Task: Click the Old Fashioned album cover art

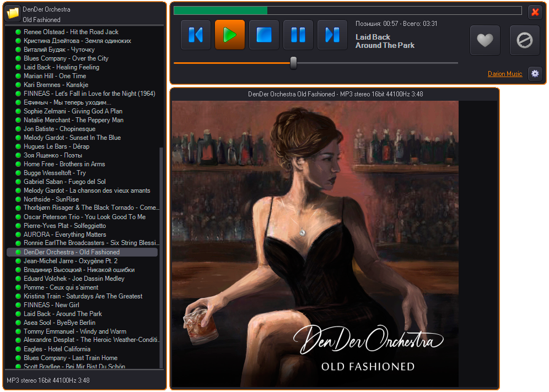Action: point(315,244)
